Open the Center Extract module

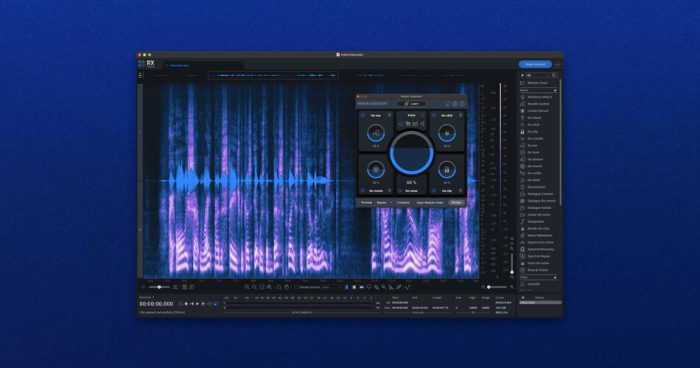coord(538,111)
